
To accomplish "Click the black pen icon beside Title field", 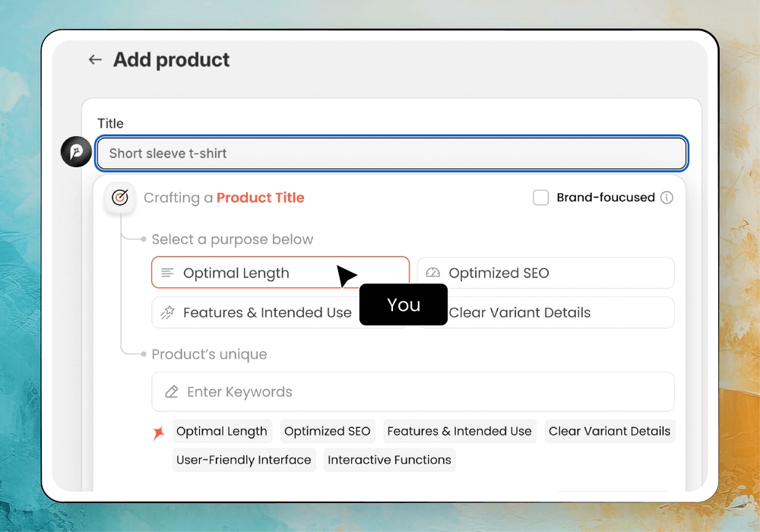I will coord(76,153).
